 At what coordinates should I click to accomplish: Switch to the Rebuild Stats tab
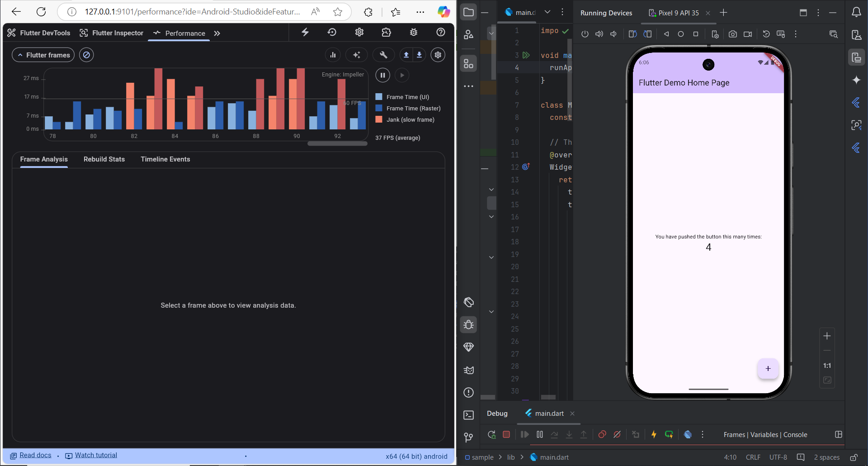104,159
